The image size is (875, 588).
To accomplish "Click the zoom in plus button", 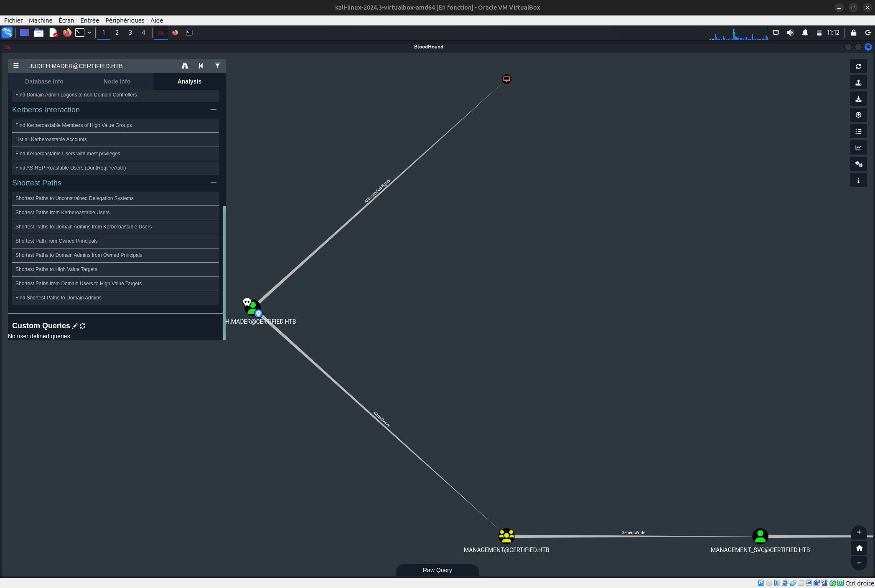I will 859,532.
